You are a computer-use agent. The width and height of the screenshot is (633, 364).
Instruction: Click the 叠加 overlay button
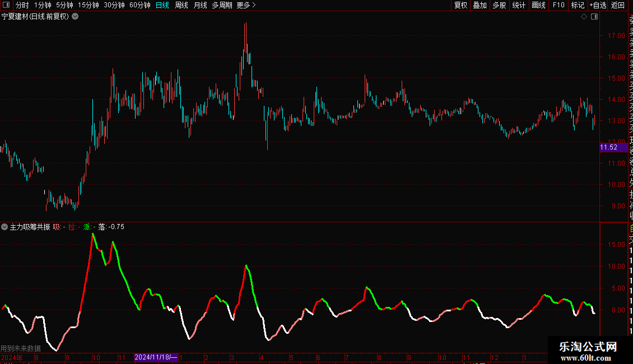(480, 5)
